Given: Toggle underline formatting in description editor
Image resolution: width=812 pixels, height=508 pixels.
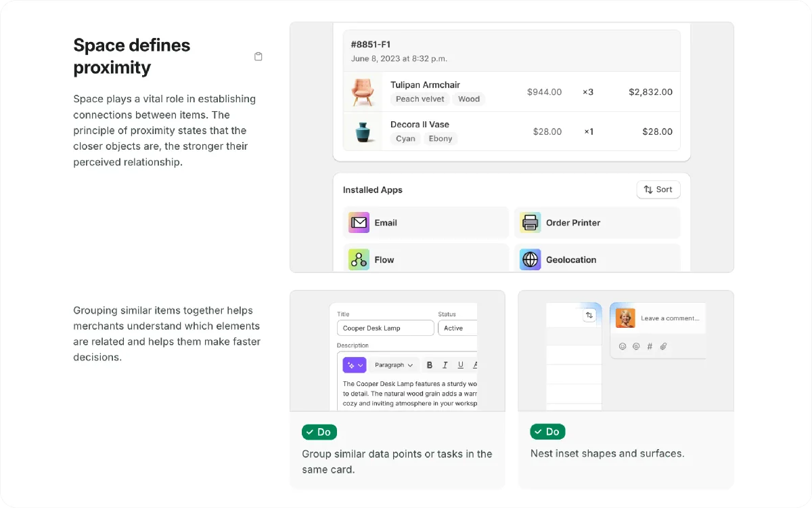Looking at the screenshot, I should point(460,365).
